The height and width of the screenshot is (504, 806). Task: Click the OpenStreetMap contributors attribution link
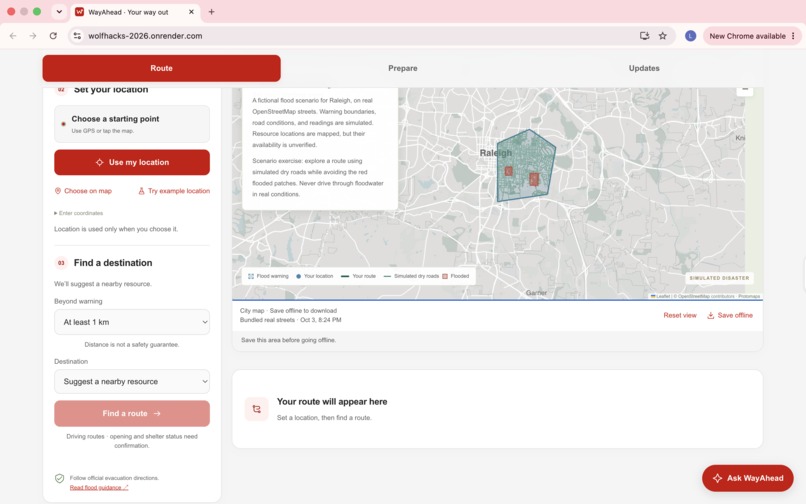click(707, 296)
